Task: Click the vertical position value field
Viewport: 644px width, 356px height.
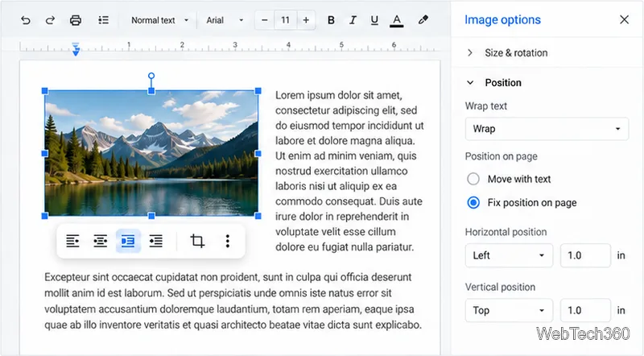Action: [x=585, y=310]
